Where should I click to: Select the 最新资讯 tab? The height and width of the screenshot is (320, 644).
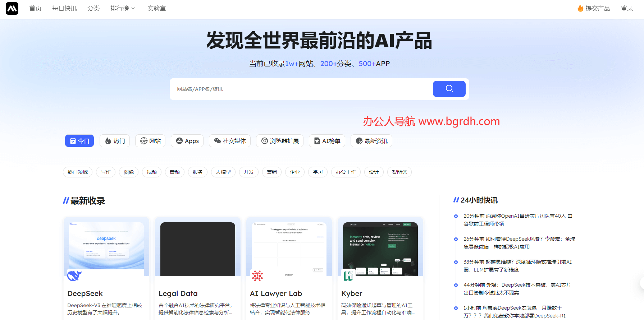click(x=371, y=141)
